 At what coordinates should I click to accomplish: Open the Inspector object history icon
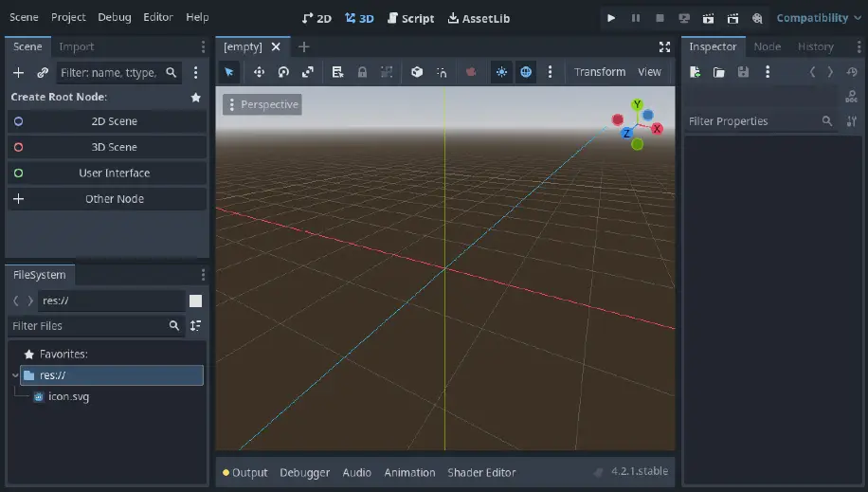(851, 72)
